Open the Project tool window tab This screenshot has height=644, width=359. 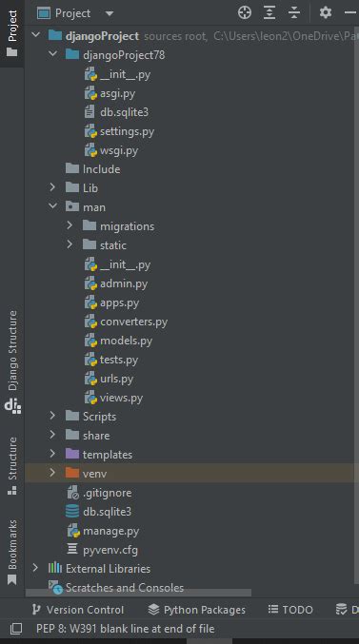point(12,33)
